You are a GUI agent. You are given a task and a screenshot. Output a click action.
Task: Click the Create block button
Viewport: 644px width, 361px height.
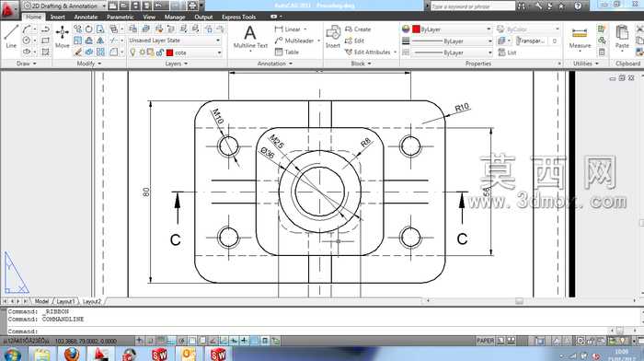coord(358,29)
